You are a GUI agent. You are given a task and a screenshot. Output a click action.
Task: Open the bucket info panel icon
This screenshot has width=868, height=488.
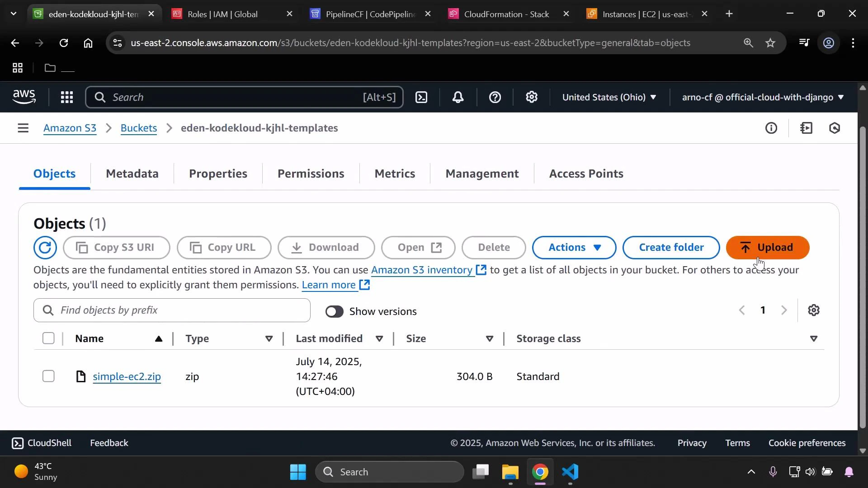(772, 128)
